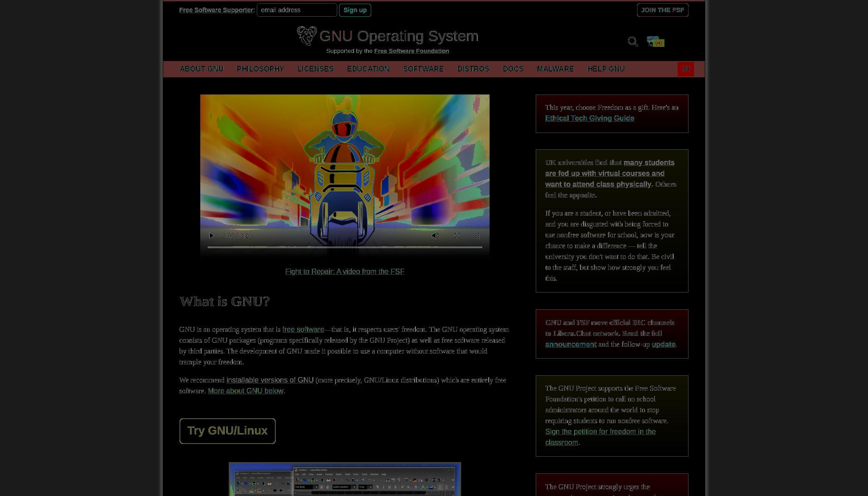The height and width of the screenshot is (496, 868).
Task: Follow More about GNU below link
Action: point(245,391)
